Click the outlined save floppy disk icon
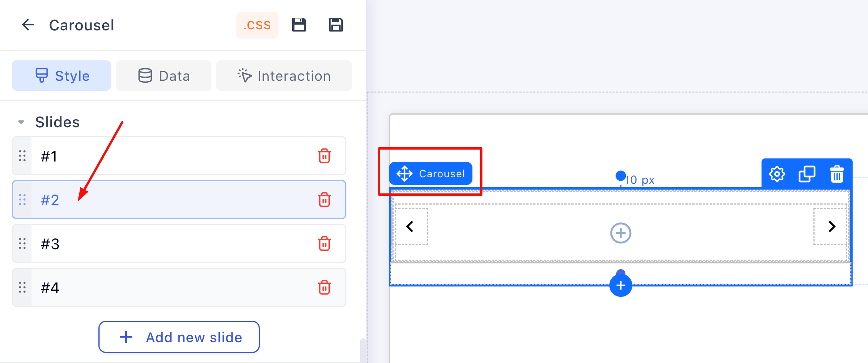The height and width of the screenshot is (363, 868). 336,25
